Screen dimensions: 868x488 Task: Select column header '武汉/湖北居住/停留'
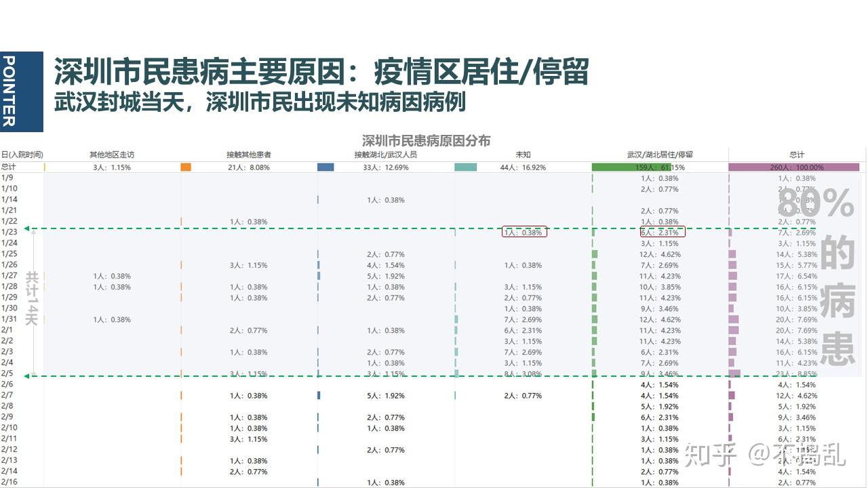point(660,155)
